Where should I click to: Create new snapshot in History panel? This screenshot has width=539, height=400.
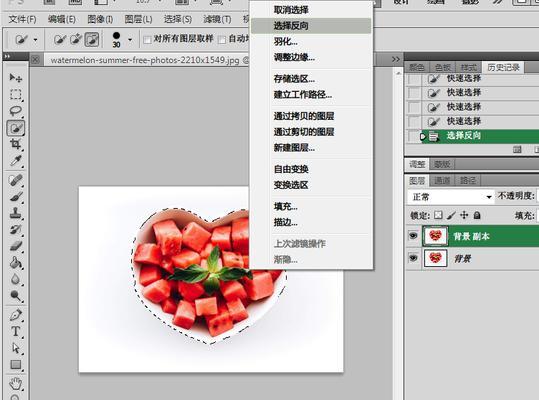pos(517,149)
